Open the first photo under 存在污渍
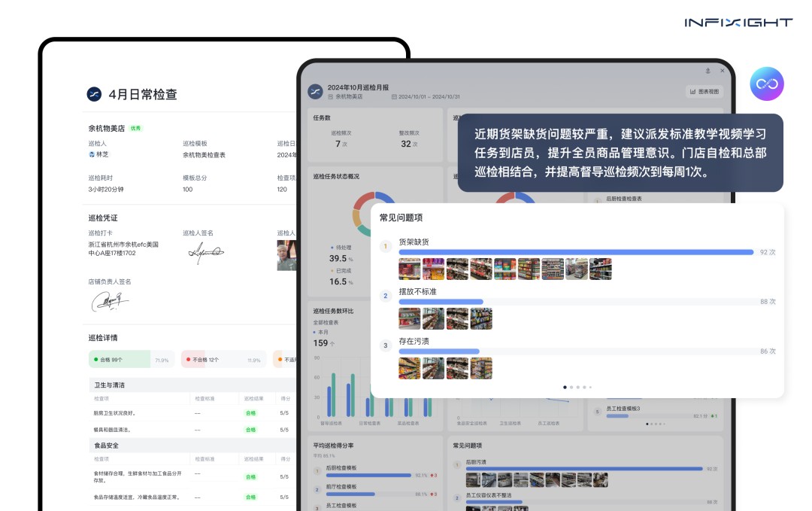Viewport: 812px width, 511px height. click(x=410, y=369)
